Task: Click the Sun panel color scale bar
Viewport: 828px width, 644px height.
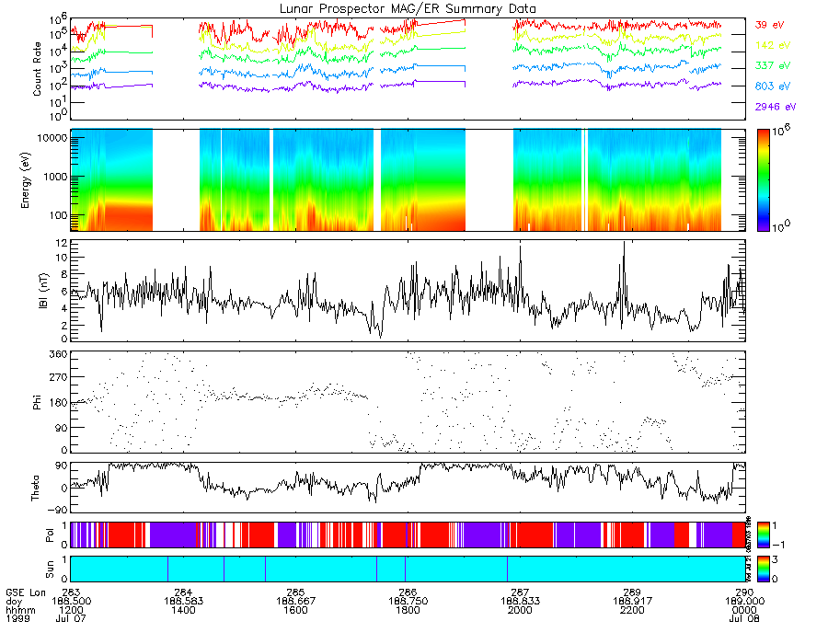Action: 763,569
